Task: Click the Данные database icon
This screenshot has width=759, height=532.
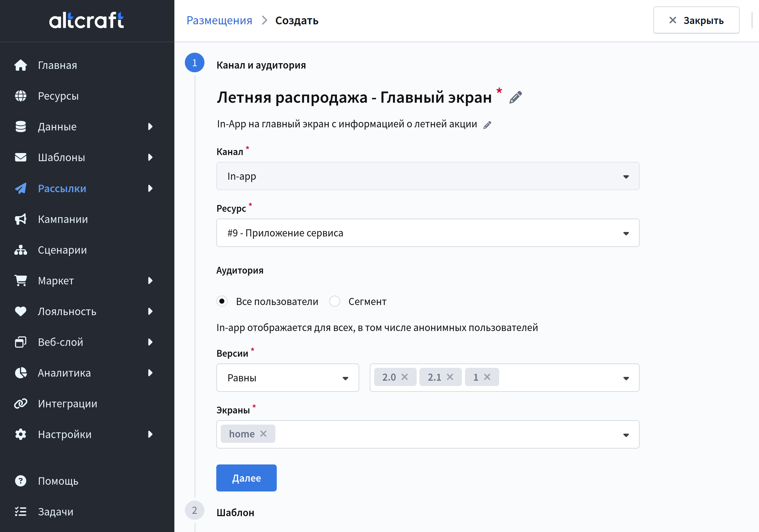Action: pos(21,127)
